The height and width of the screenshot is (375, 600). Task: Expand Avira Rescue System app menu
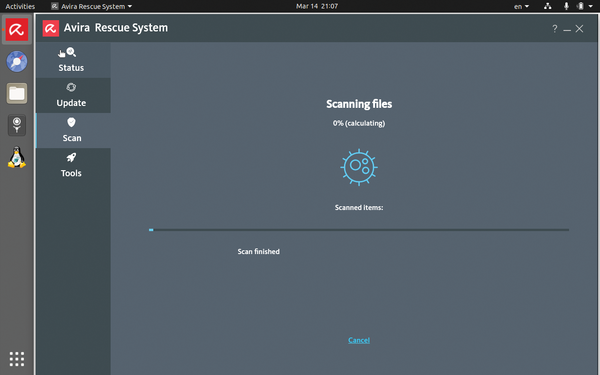(x=91, y=6)
